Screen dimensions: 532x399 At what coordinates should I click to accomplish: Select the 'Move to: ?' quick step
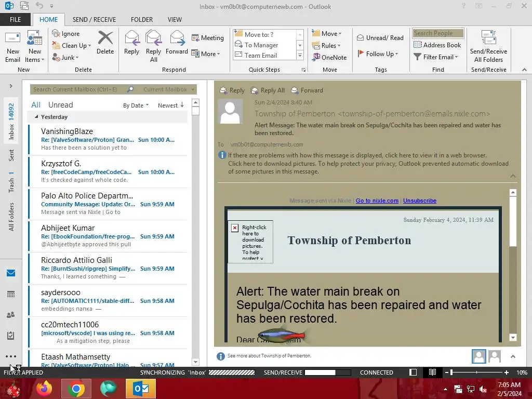tap(264, 34)
